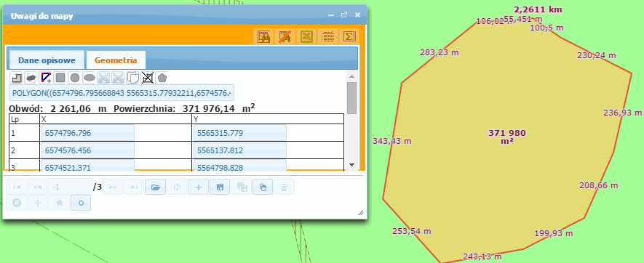The height and width of the screenshot is (263, 644).
Task: Select the draw ellipse tool
Action: (x=89, y=78)
